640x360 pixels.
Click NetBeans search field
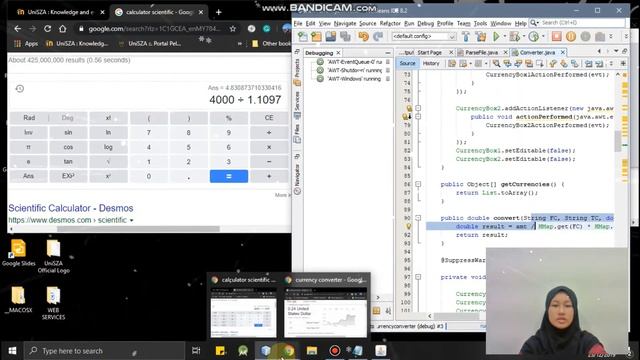click(x=578, y=23)
